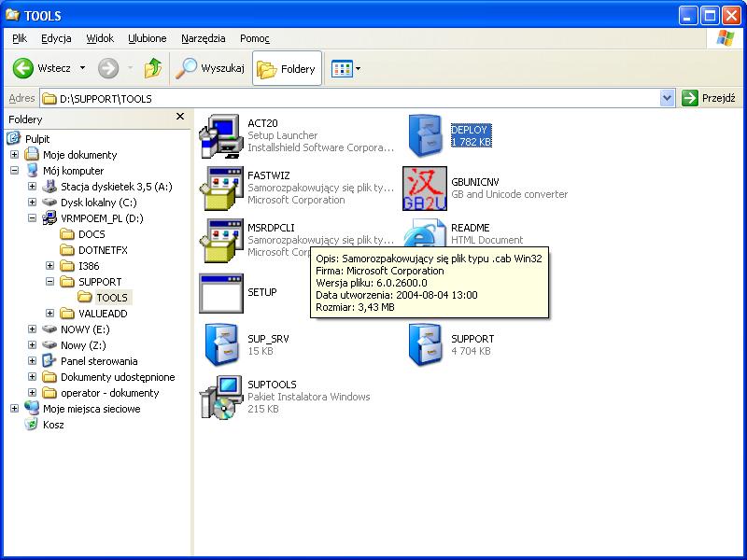This screenshot has height=560, width=747.
Task: Expand Panel sterowania node
Action: tap(32, 361)
